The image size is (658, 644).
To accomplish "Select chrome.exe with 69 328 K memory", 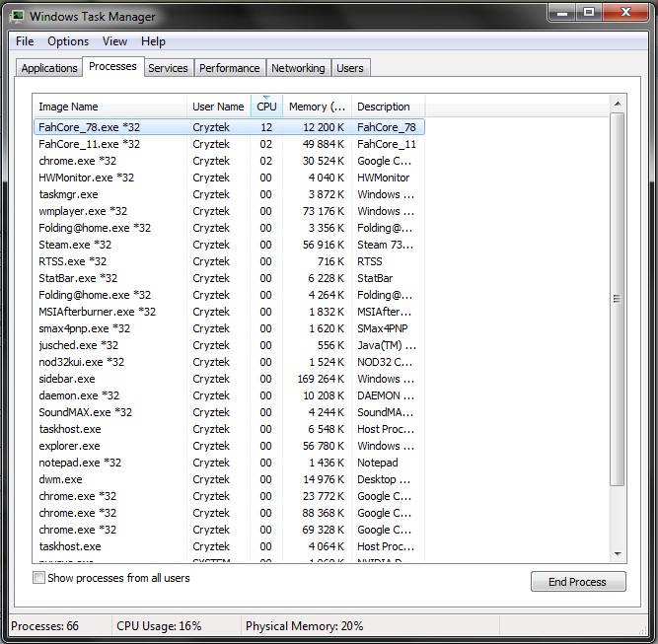I will pos(229,530).
